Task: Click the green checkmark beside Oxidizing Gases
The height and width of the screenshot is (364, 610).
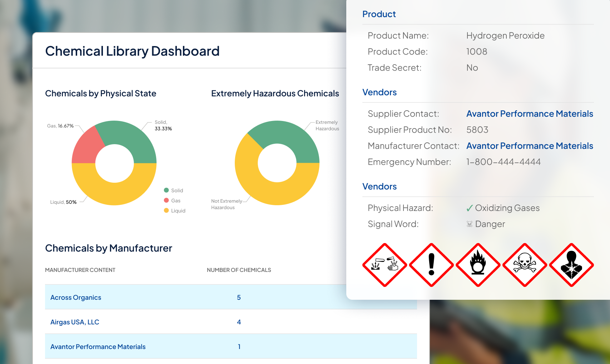Action: [470, 208]
